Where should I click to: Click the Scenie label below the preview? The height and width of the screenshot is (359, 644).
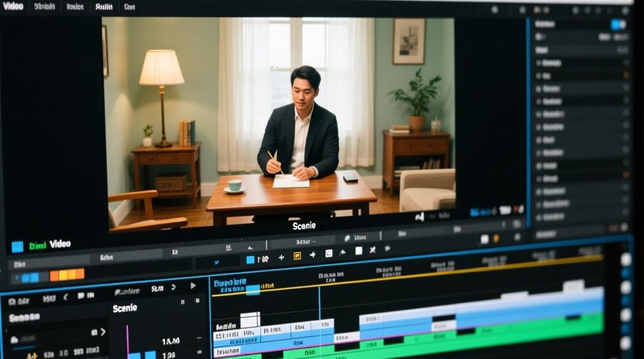(304, 226)
